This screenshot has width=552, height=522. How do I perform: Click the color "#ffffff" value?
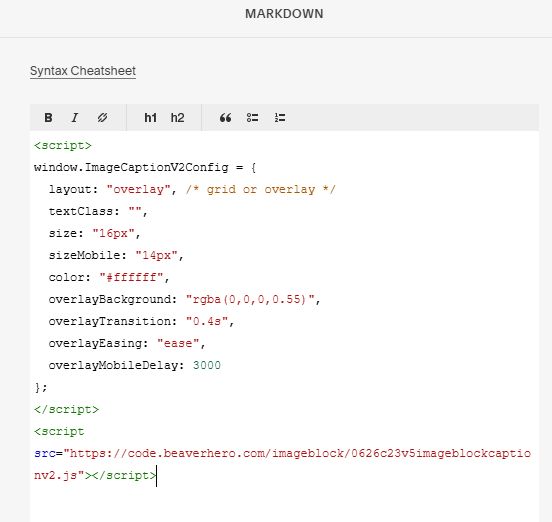pyautogui.click(x=131, y=277)
